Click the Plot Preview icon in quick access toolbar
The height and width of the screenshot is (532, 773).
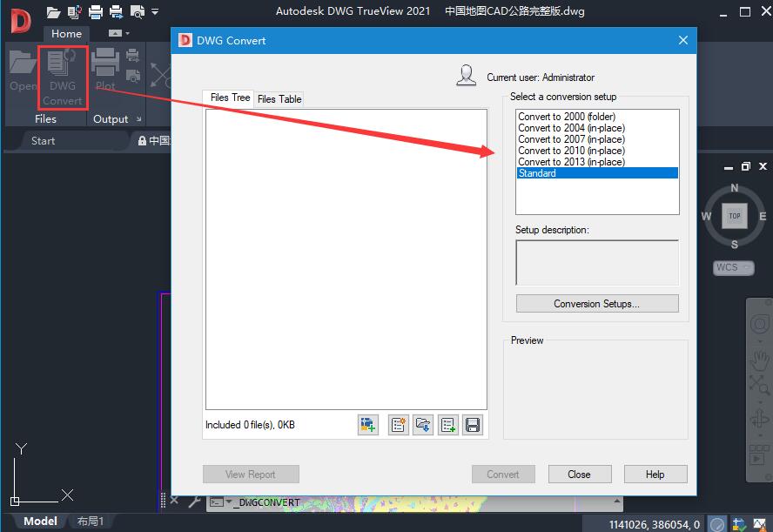pos(137,12)
